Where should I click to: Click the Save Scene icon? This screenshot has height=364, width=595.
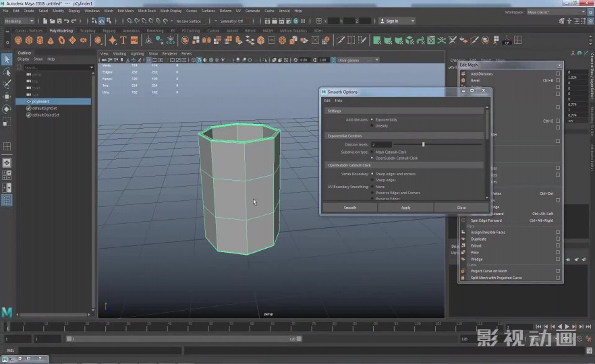pos(59,21)
